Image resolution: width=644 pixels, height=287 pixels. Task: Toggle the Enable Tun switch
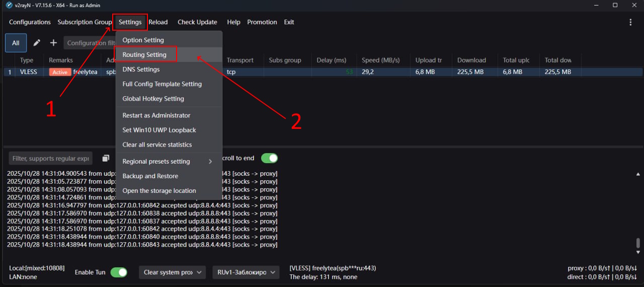pyautogui.click(x=119, y=272)
